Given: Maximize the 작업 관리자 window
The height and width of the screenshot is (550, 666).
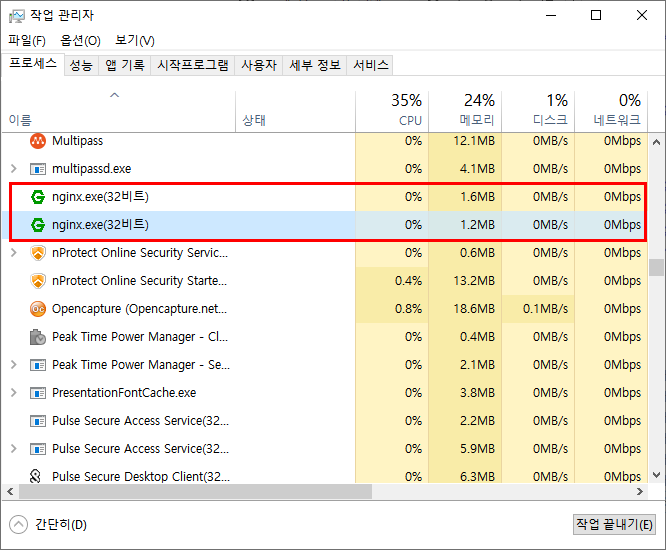Looking at the screenshot, I should [x=596, y=16].
